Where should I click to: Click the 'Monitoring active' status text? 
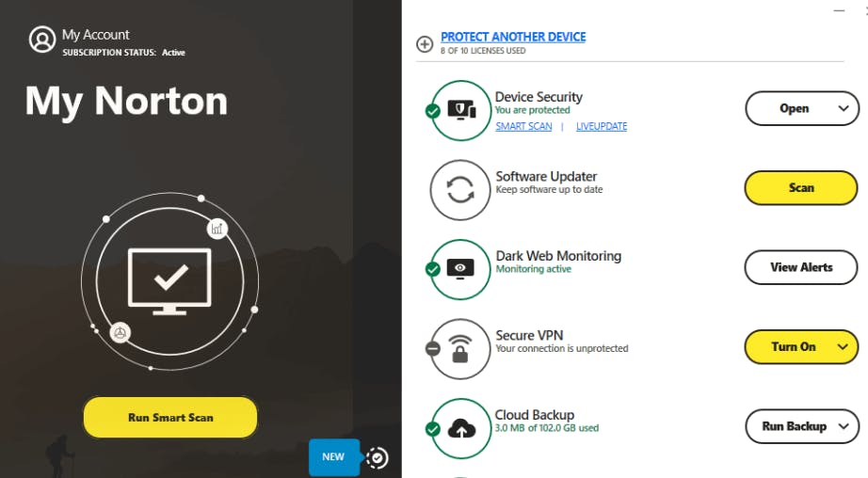534,269
